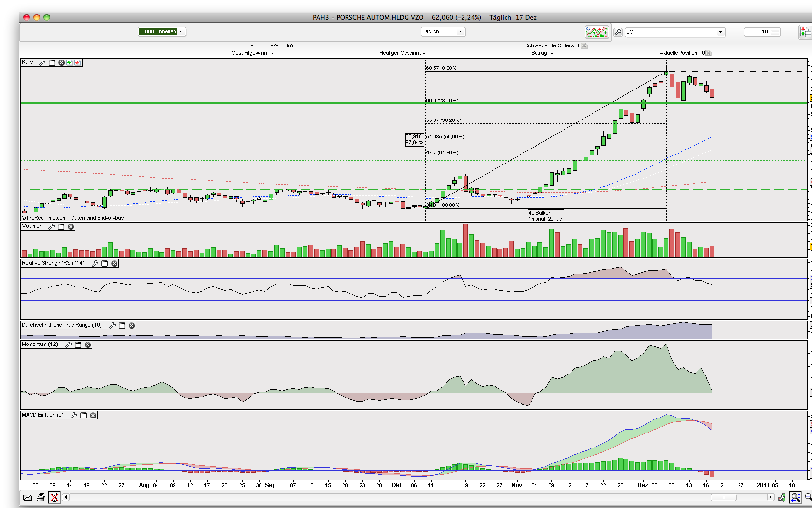Screen dimensions: 812x508
Task: Select the 68,57 (0,00%) Fibonacci level label
Action: click(x=442, y=68)
